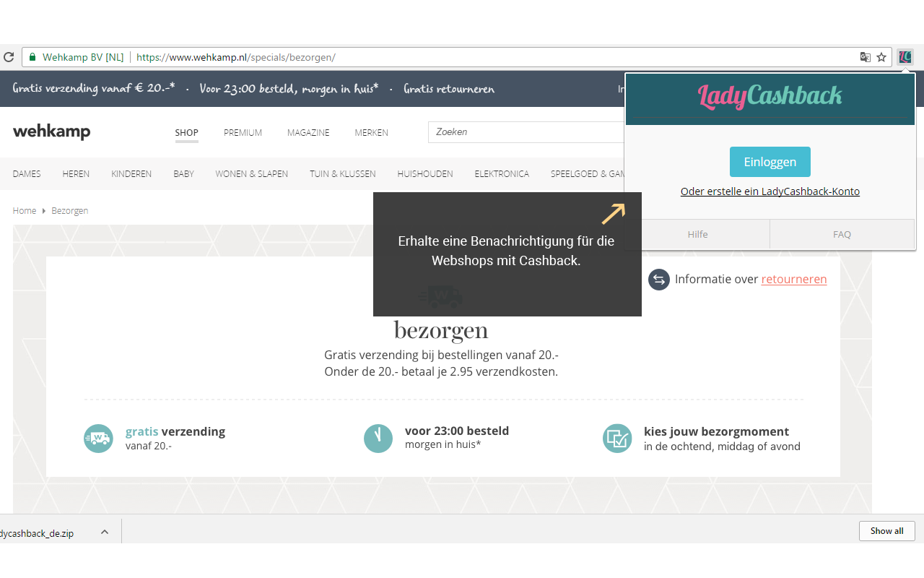Click 'Gratis verzending vanaf € 20.-*' banner text
924x578 pixels.
click(94, 89)
